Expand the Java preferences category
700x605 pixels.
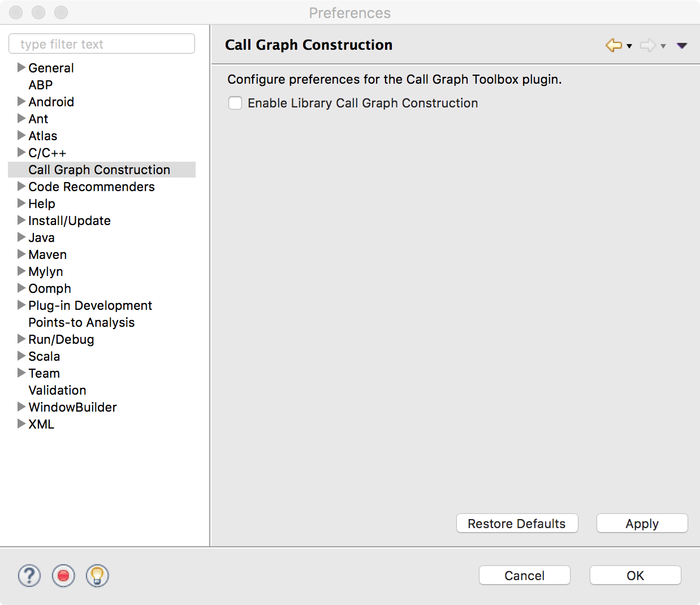click(x=21, y=237)
